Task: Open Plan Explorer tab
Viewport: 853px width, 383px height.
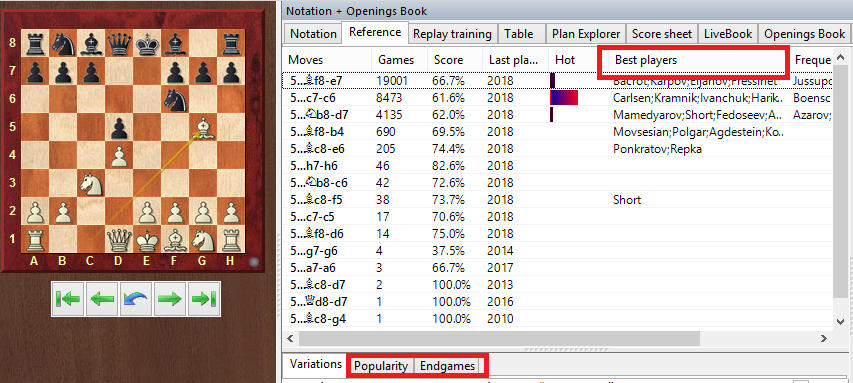Action: click(586, 34)
